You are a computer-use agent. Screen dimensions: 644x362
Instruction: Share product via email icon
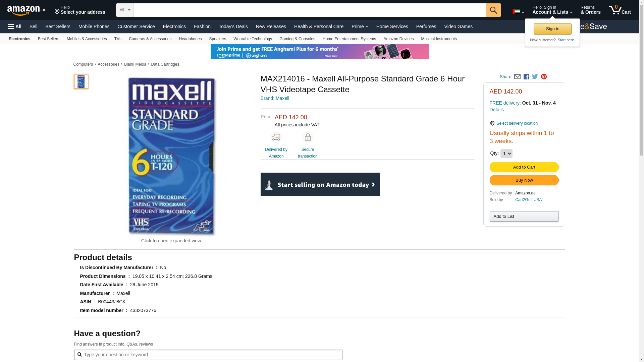tap(517, 77)
